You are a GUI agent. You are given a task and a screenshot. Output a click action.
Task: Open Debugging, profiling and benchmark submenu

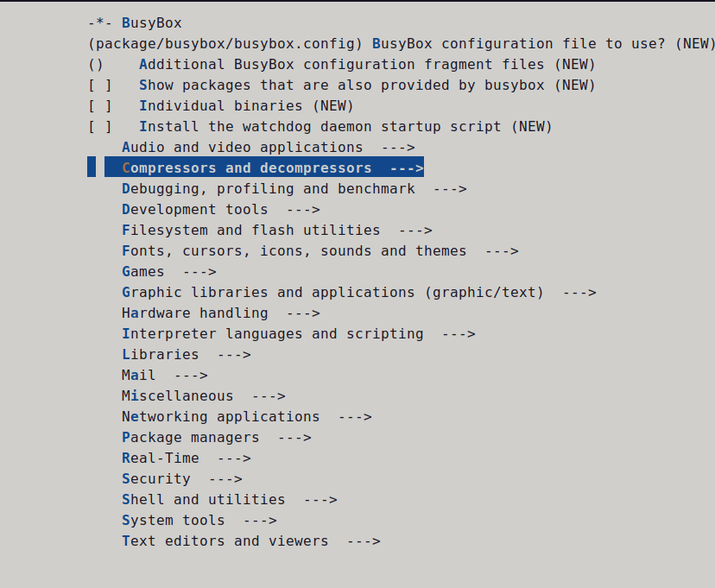[294, 189]
